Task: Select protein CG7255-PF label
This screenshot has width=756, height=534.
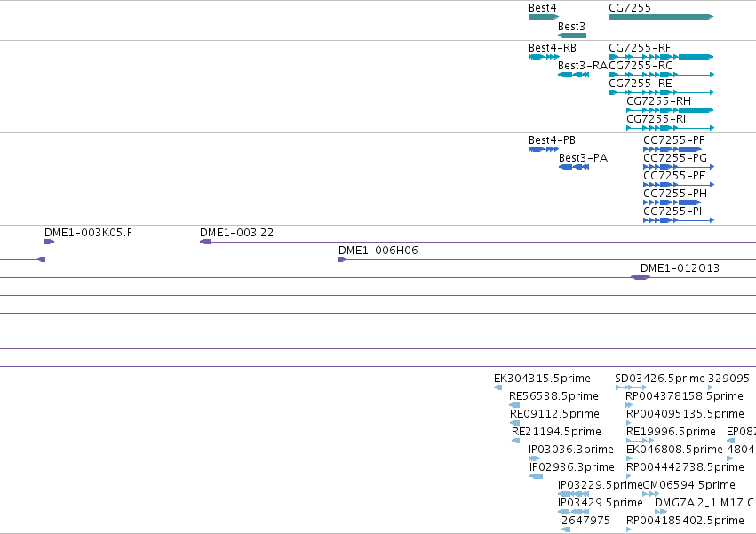Action: pyautogui.click(x=673, y=140)
